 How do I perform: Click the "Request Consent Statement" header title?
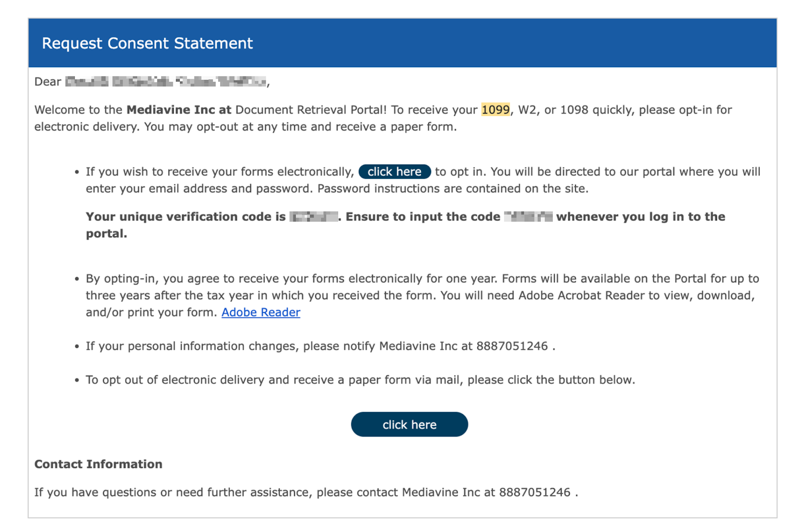tap(147, 43)
